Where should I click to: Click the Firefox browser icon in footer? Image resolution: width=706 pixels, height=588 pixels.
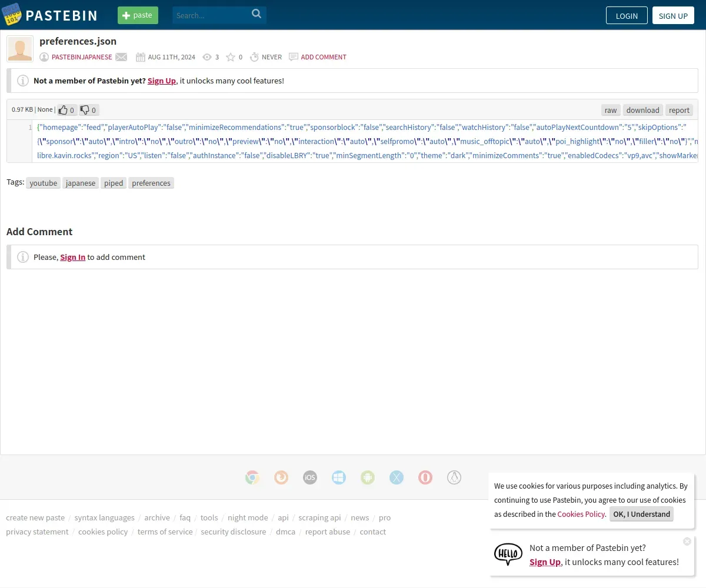pyautogui.click(x=281, y=477)
